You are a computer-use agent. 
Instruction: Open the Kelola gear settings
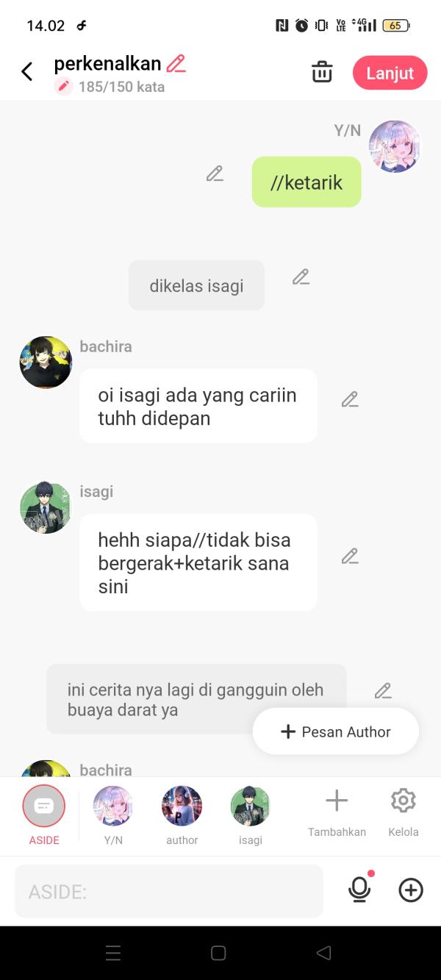click(404, 812)
